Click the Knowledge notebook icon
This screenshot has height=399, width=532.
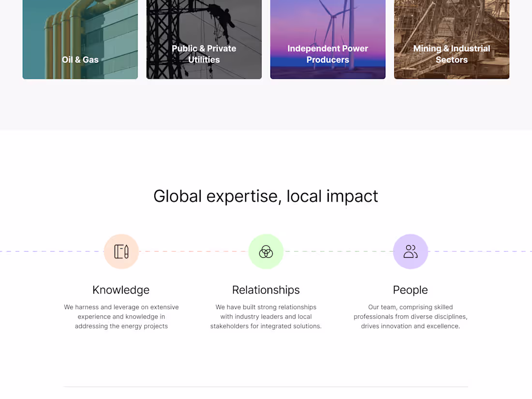pyautogui.click(x=121, y=251)
